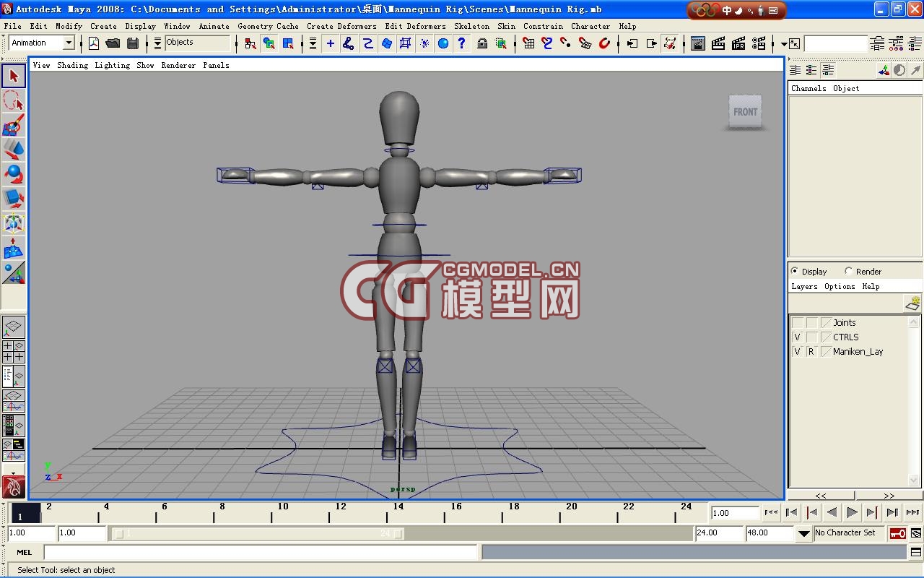Toggle the select handle objects mask
924x578 pixels.
pos(331,43)
